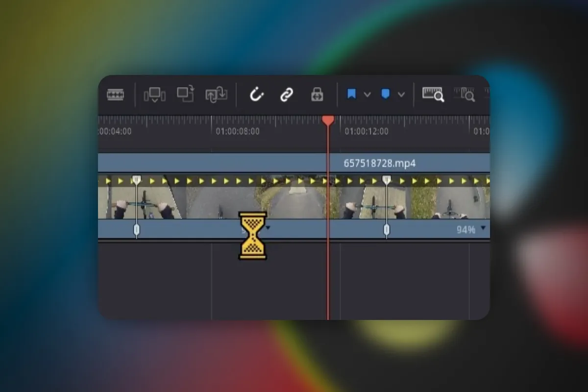Click timecode 01:00:12:00 on the ruler
The height and width of the screenshot is (392, 588).
367,131
